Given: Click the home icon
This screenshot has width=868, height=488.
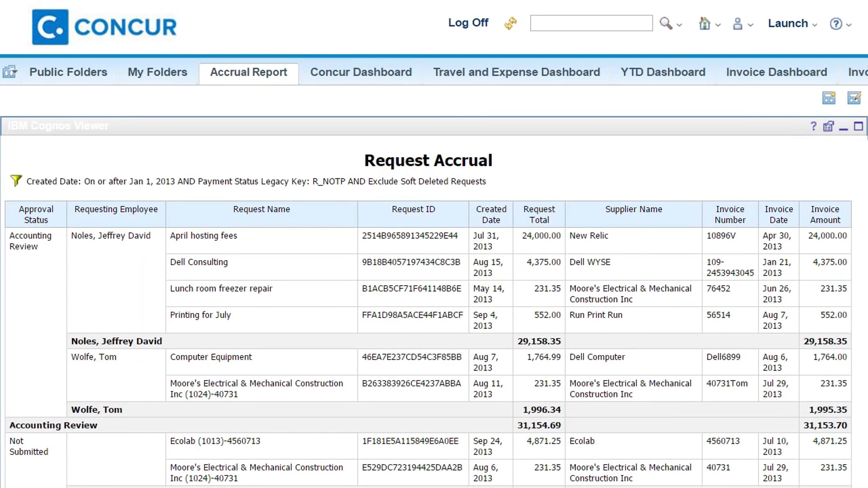Looking at the screenshot, I should tap(705, 23).
